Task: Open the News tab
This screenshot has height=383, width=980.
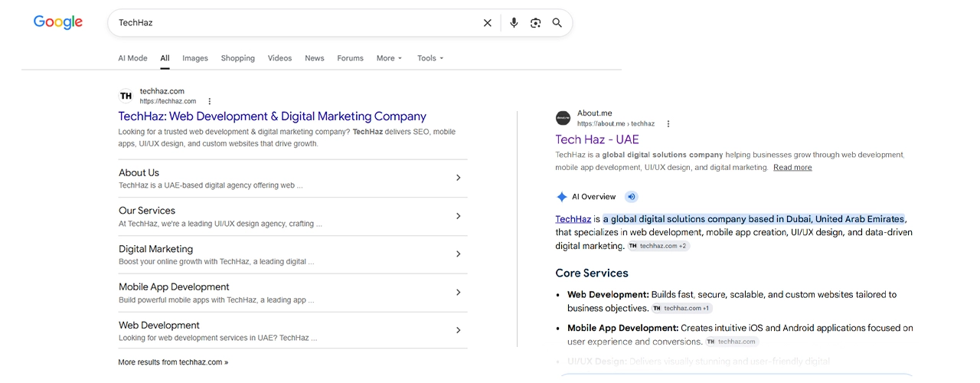Action: [x=315, y=58]
